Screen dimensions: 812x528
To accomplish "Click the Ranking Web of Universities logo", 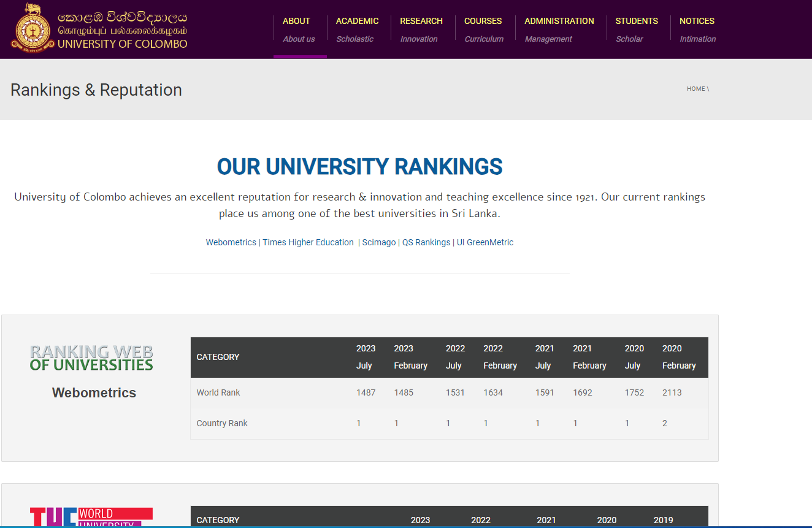I will (x=91, y=358).
